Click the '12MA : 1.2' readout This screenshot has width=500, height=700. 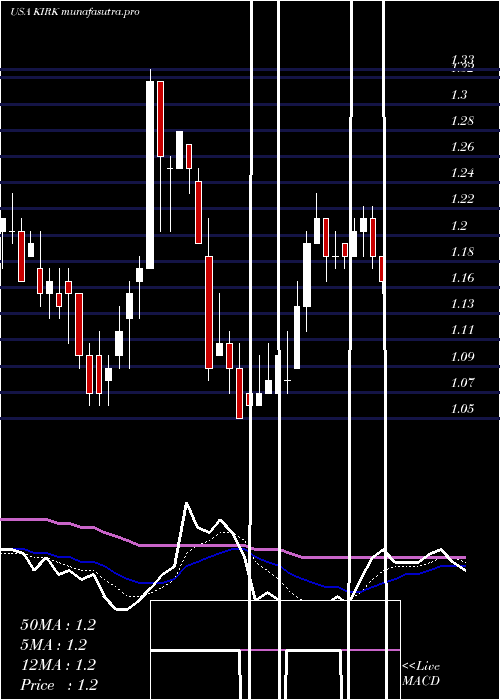[x=58, y=665]
